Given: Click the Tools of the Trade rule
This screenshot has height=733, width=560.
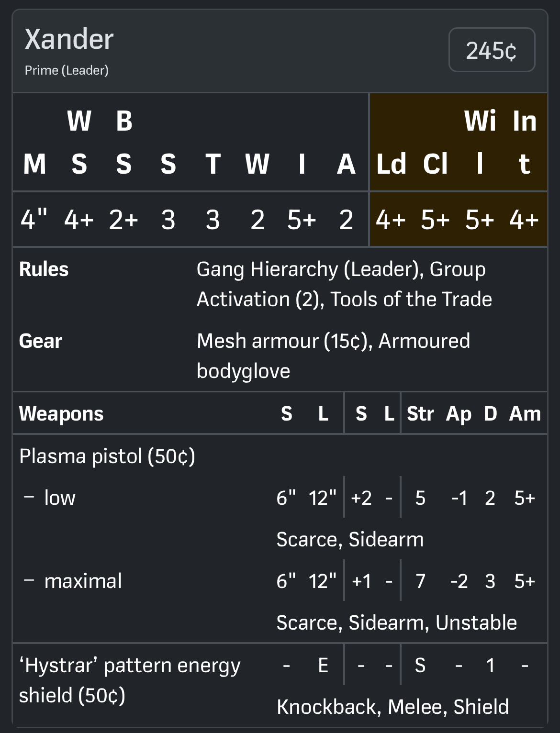Looking at the screenshot, I should tap(411, 299).
